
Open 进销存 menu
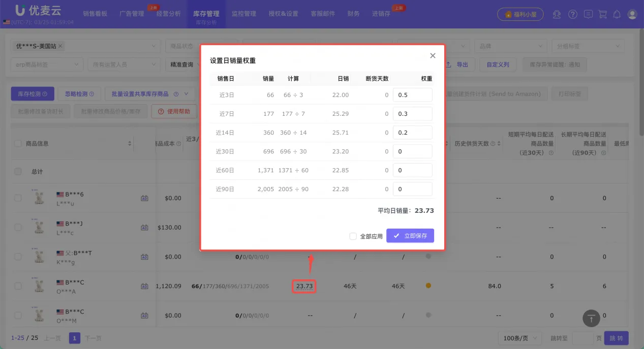coord(381,14)
